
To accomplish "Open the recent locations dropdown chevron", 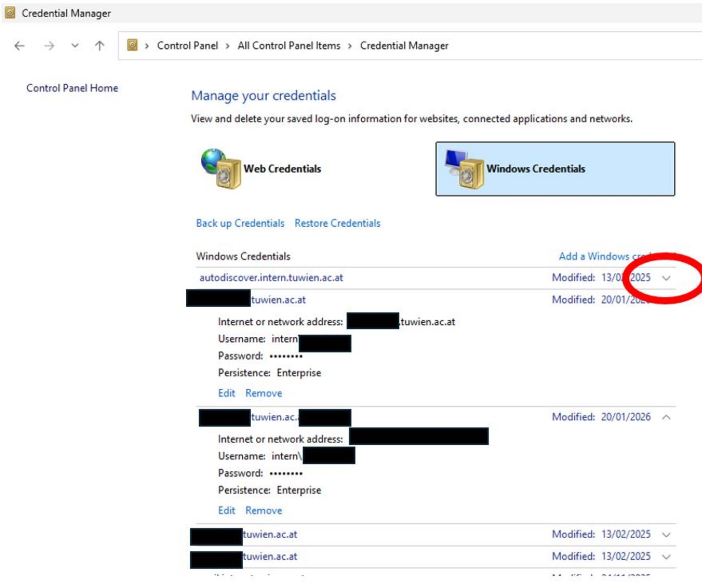I will (75, 46).
